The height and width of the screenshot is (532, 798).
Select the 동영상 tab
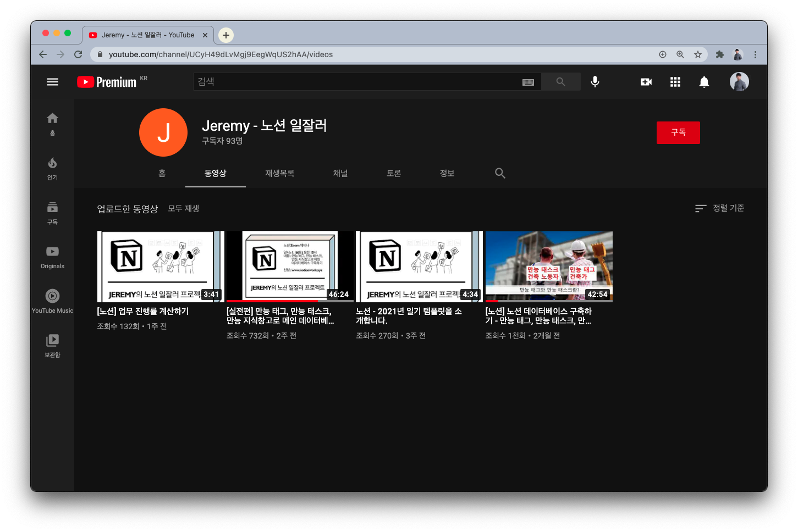[x=215, y=173]
